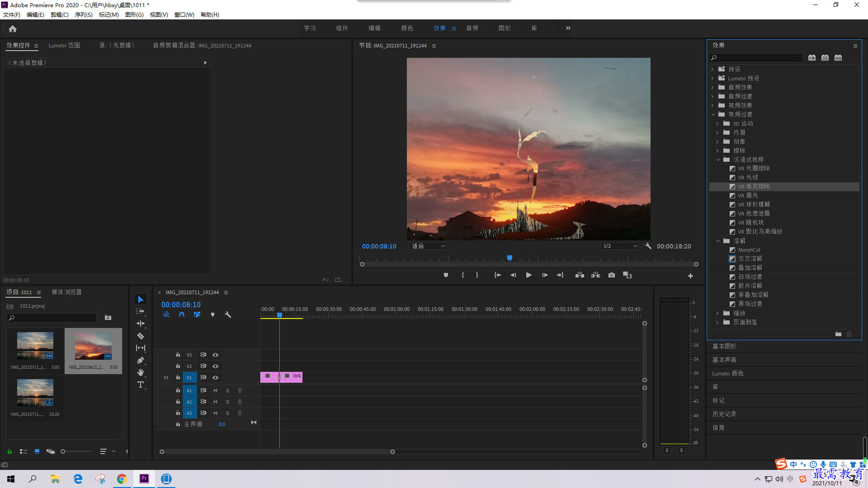Select the 交叉溶解 transition
The width and height of the screenshot is (868, 488).
750,259
